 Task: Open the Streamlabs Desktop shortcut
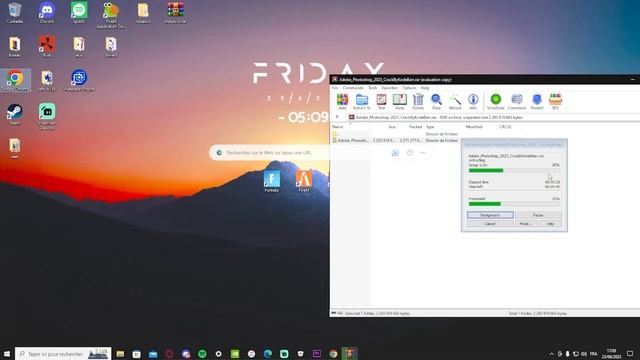47,116
